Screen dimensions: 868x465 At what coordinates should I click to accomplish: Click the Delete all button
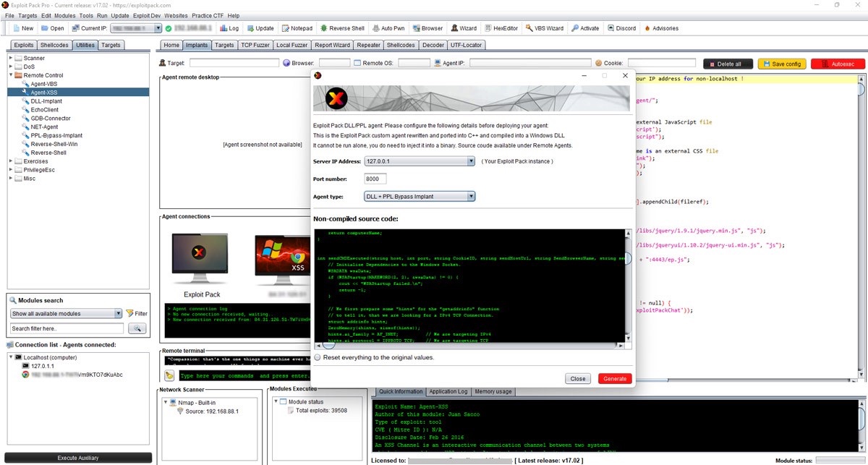pos(728,64)
